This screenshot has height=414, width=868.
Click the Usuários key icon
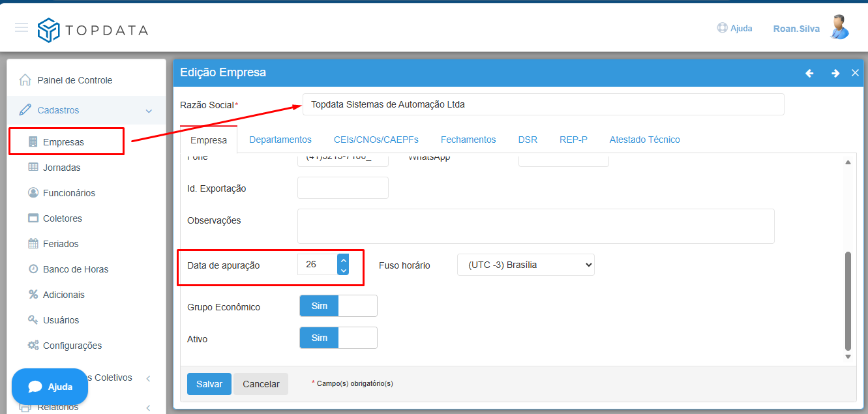33,319
